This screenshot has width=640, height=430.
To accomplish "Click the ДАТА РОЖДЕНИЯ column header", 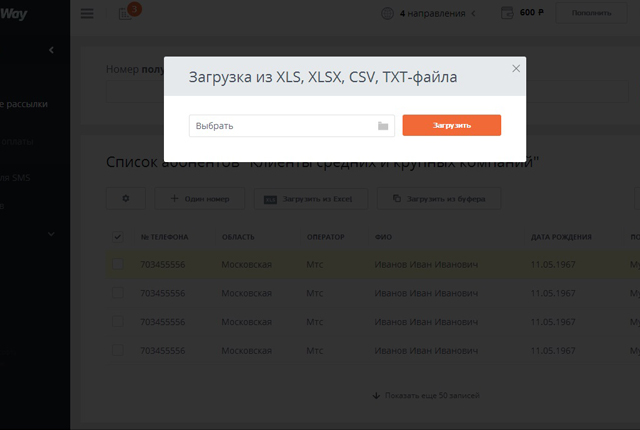I will click(561, 237).
